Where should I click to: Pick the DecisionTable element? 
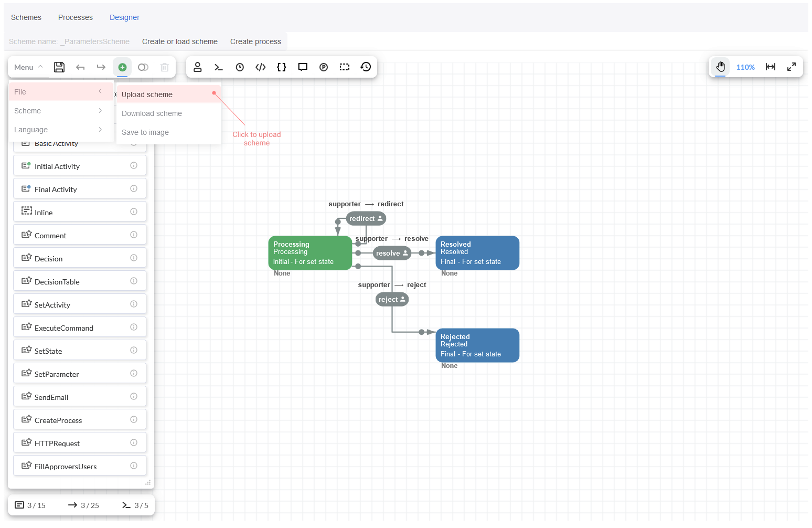tap(80, 281)
